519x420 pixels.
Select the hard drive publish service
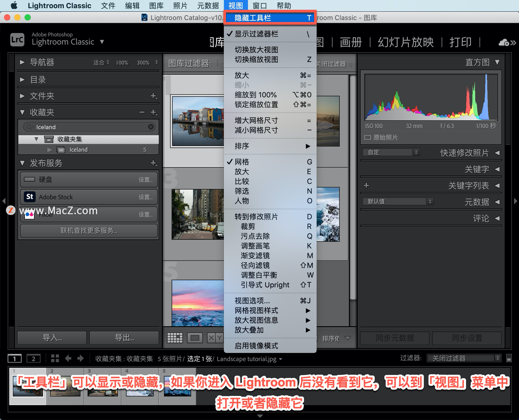pyautogui.click(x=89, y=179)
